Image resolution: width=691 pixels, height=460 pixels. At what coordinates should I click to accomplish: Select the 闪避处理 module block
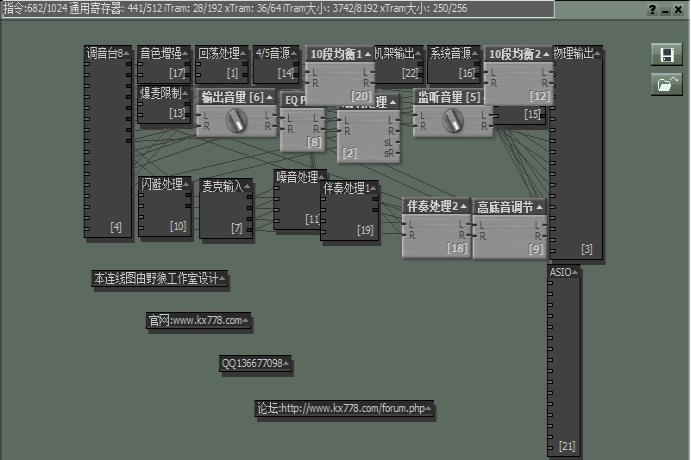click(x=163, y=207)
